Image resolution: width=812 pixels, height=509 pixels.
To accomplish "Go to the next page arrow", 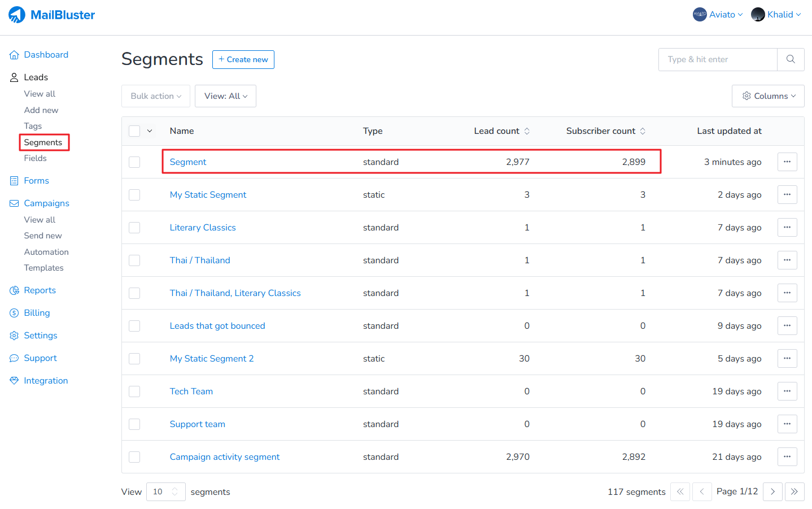I will [x=772, y=491].
